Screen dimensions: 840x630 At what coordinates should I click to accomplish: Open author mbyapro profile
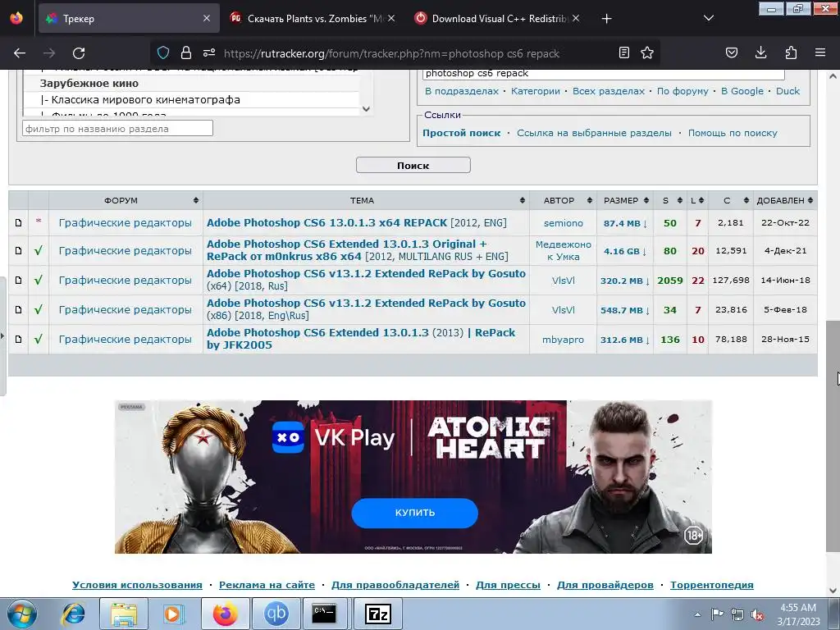point(563,340)
